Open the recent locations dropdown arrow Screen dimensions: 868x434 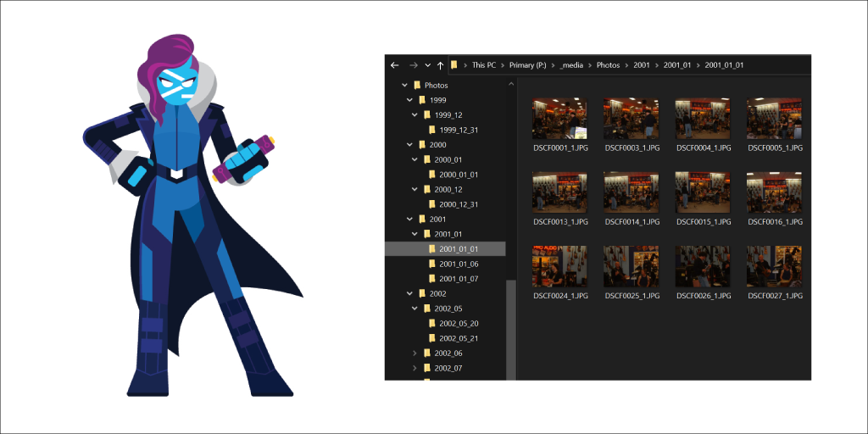[427, 65]
